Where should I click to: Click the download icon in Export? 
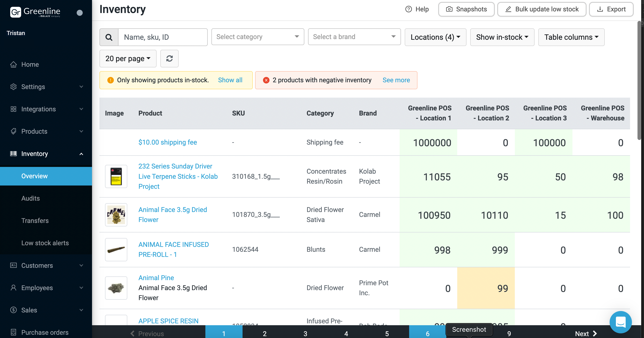tap(600, 9)
